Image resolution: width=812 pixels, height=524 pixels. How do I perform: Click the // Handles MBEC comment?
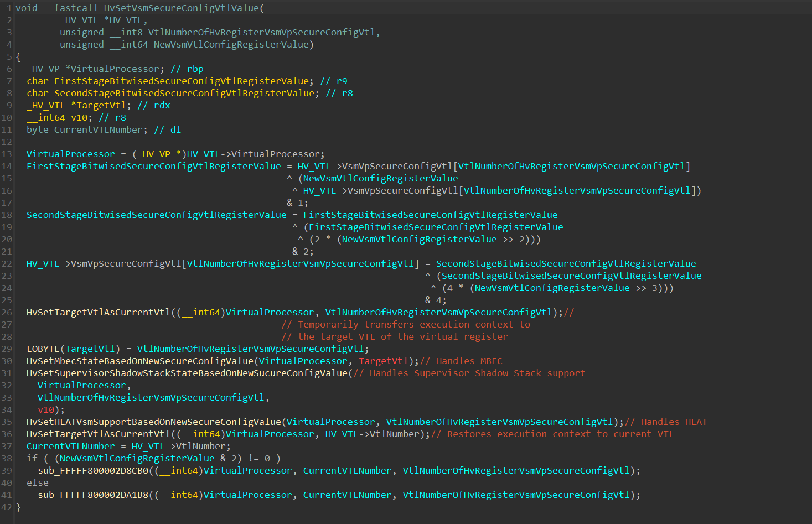pyautogui.click(x=461, y=361)
